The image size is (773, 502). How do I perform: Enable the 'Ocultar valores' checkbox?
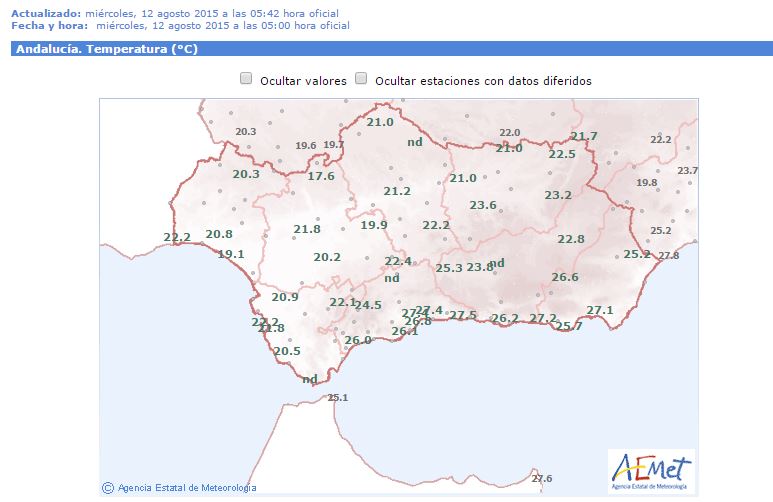246,79
